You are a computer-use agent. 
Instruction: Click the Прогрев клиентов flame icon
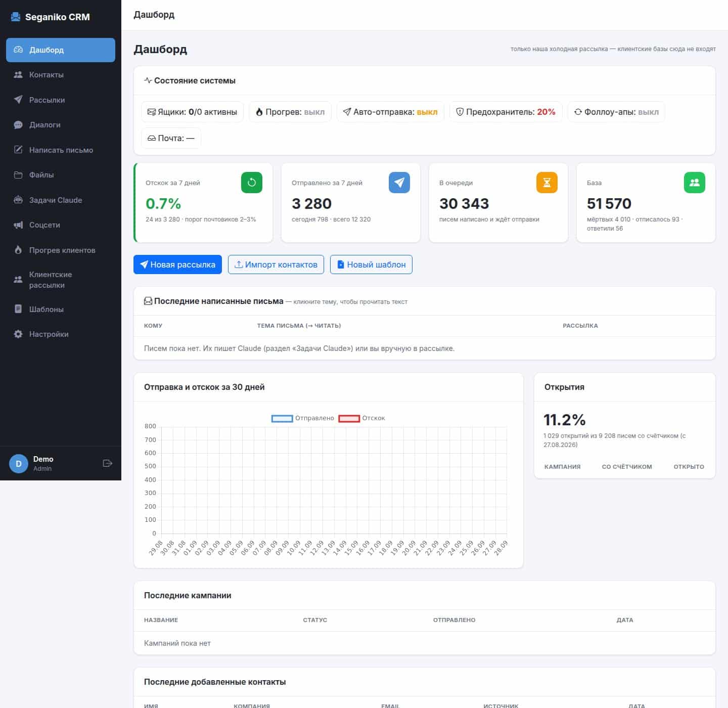point(18,250)
